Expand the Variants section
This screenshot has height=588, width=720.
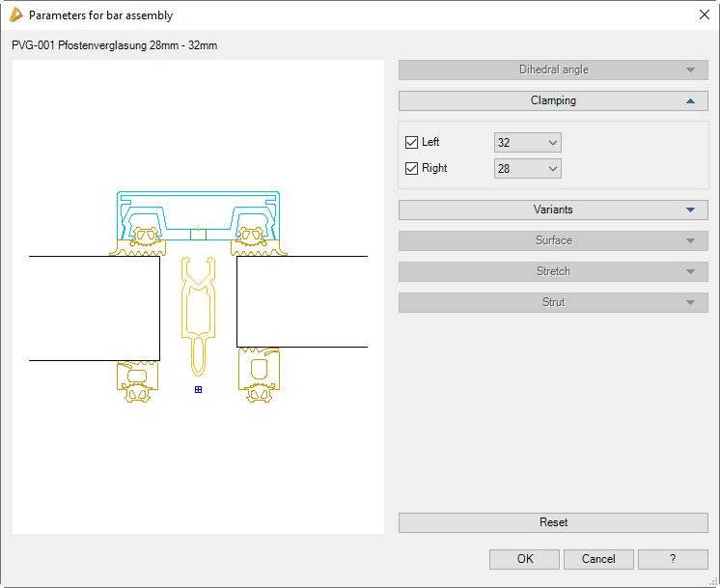[553, 210]
